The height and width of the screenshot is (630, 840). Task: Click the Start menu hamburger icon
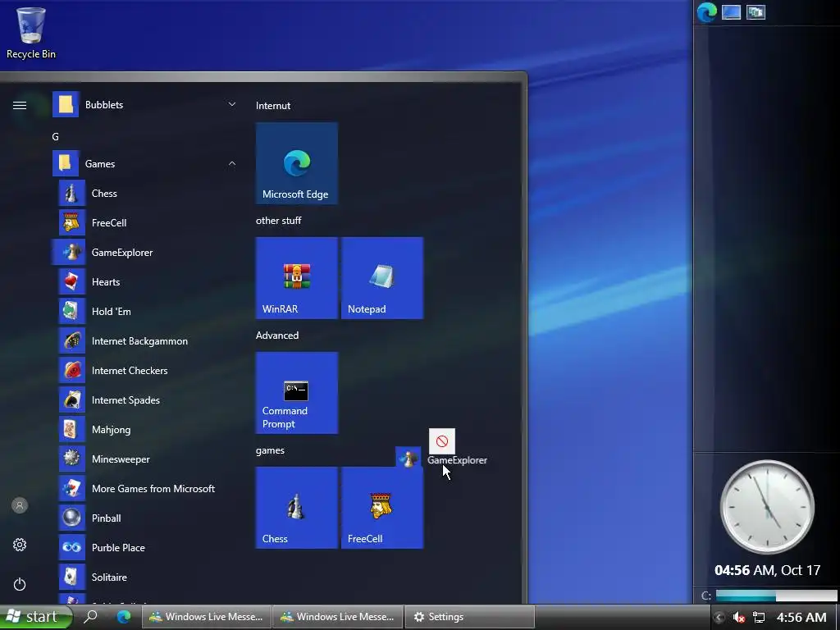click(20, 105)
